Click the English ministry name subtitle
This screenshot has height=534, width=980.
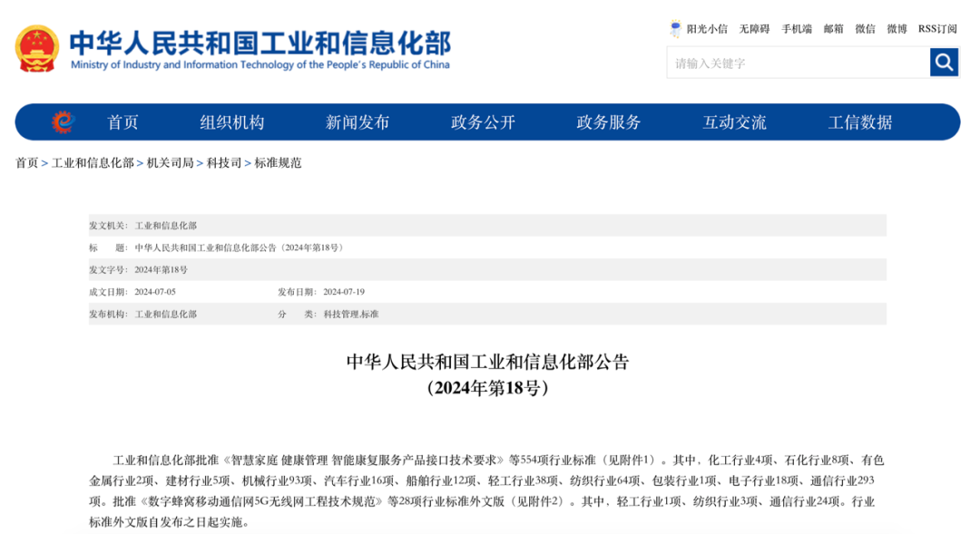260,65
